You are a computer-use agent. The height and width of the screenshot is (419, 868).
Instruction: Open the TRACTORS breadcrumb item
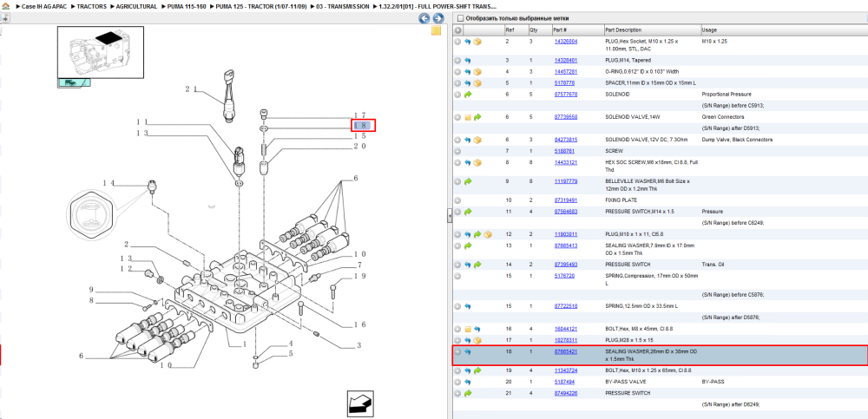(x=92, y=7)
